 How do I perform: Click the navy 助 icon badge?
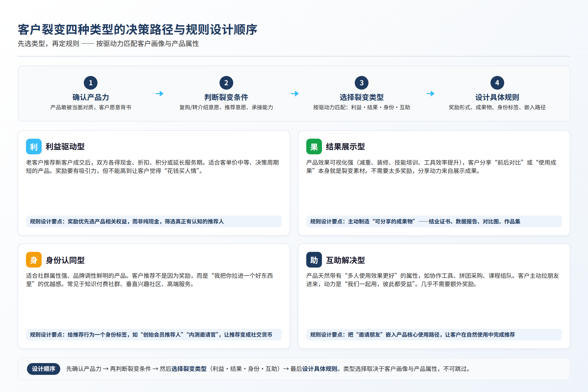coord(314,260)
